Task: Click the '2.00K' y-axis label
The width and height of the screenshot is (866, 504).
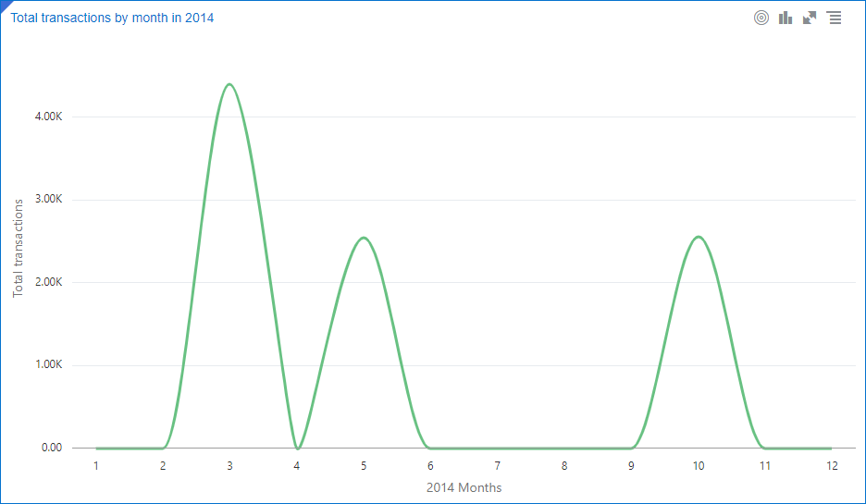Action: click(x=46, y=283)
